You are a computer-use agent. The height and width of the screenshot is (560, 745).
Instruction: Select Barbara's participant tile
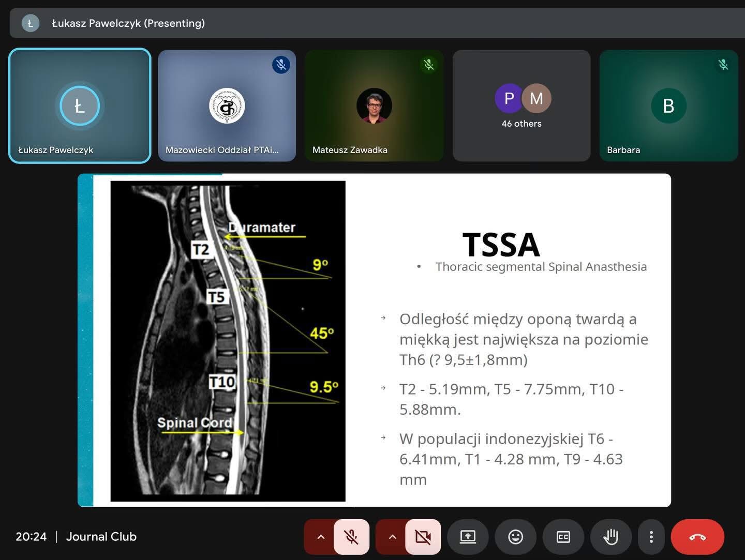[x=668, y=105]
